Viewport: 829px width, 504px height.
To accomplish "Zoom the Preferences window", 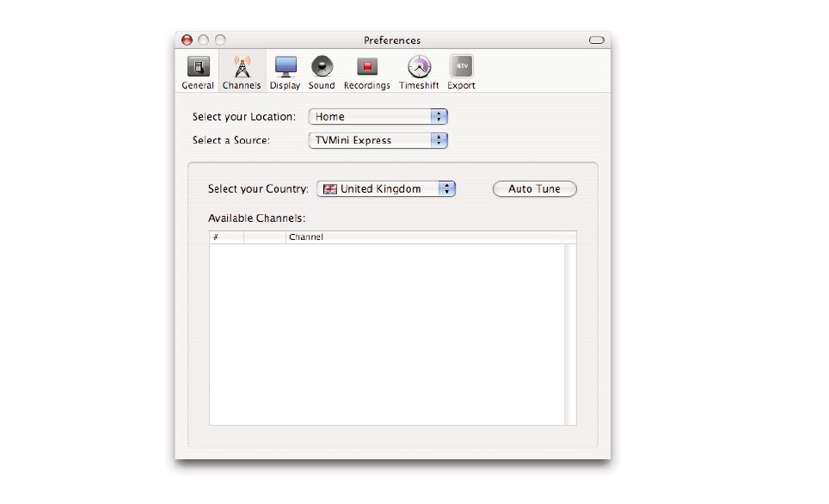I will (x=220, y=40).
